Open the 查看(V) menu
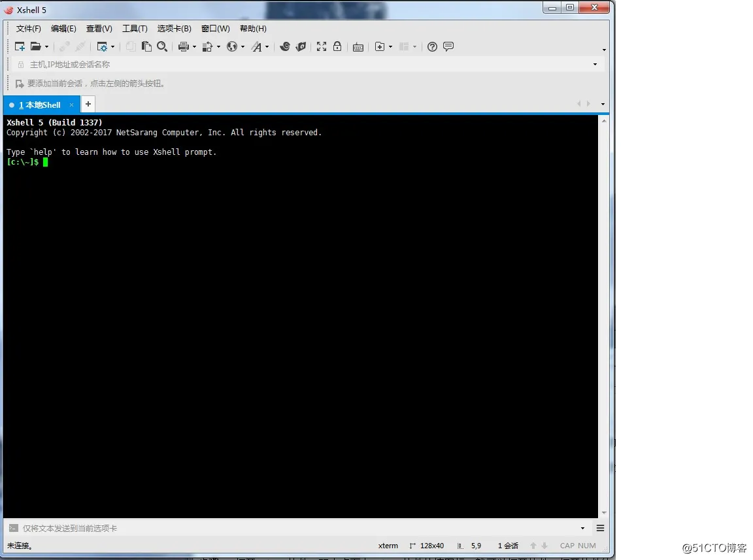753x560 pixels. tap(99, 29)
